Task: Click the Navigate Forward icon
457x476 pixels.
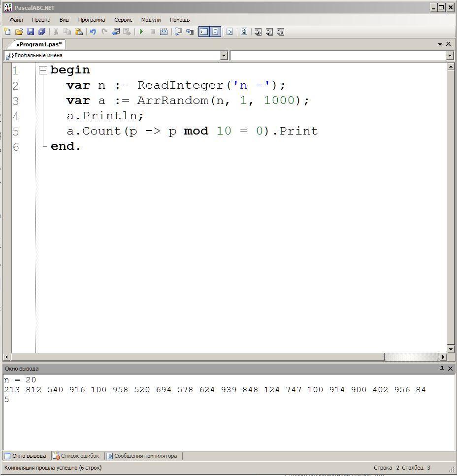Action: [127, 32]
